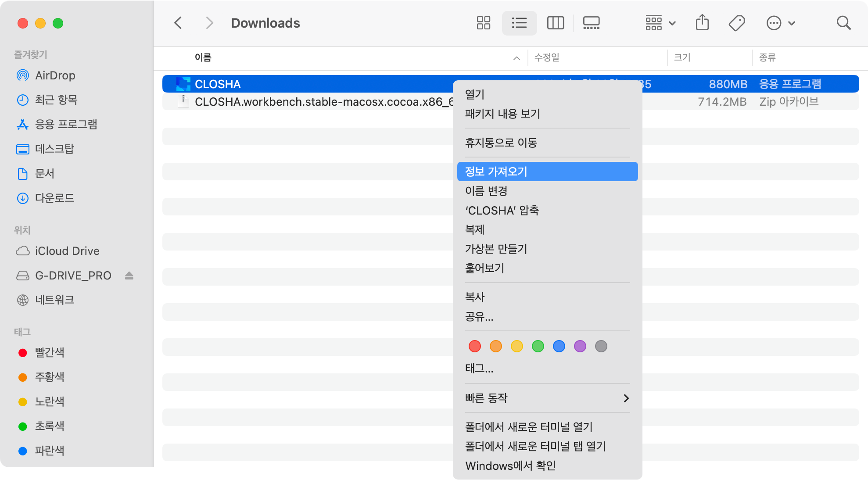The image size is (868, 480).
Task: Expand the 빠른 동작 submenu
Action: [x=547, y=398]
